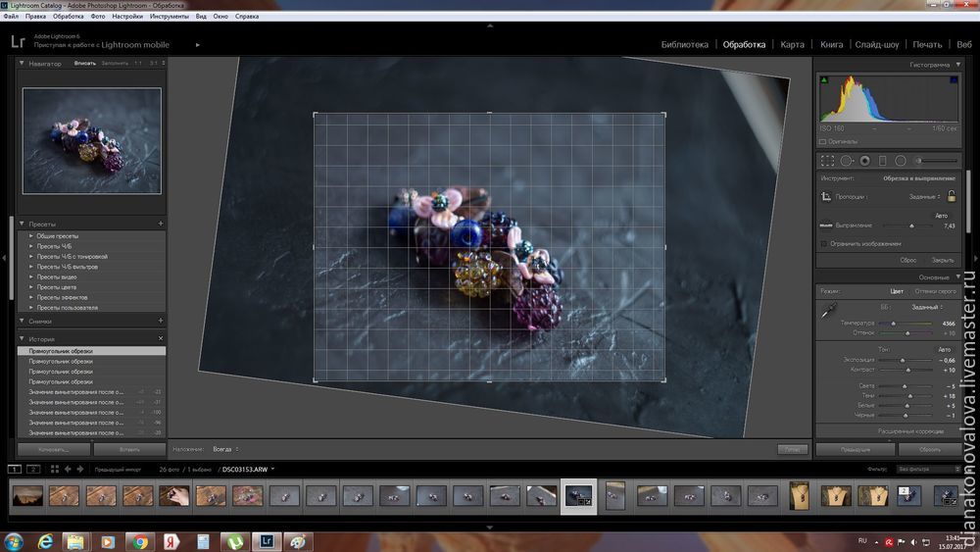Image resolution: width=980 pixels, height=552 pixels.
Task: Switch to the "Библиотека" module
Action: click(x=684, y=44)
